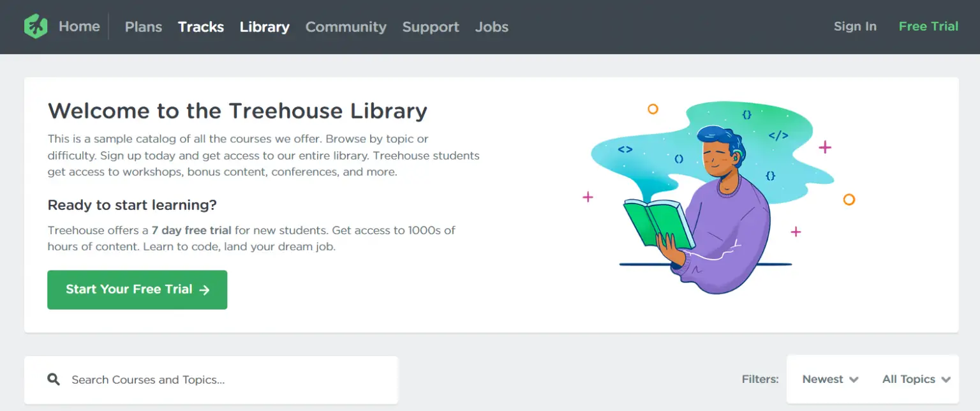Click the Filters label near the dropdowns
Screen dimensions: 980x411
pyautogui.click(x=760, y=378)
